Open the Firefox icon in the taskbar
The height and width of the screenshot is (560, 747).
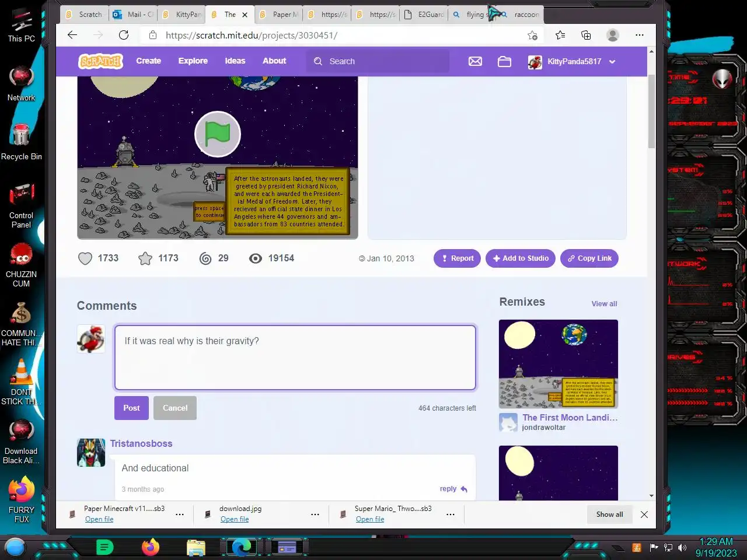coord(151,547)
